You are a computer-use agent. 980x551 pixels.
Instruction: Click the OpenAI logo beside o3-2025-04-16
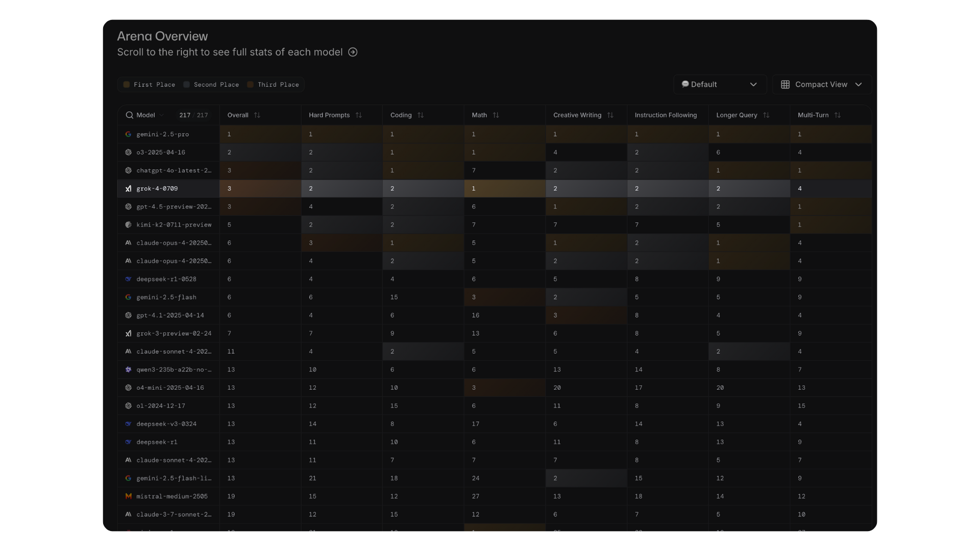pyautogui.click(x=128, y=153)
